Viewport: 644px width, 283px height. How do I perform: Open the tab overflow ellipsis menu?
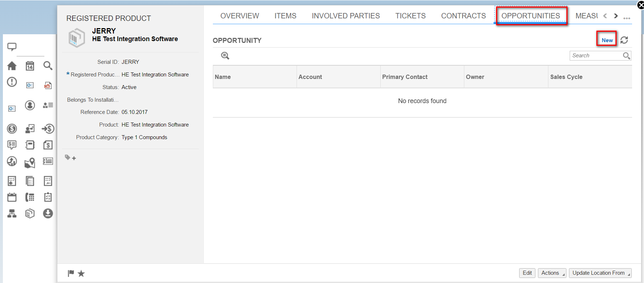627,18
